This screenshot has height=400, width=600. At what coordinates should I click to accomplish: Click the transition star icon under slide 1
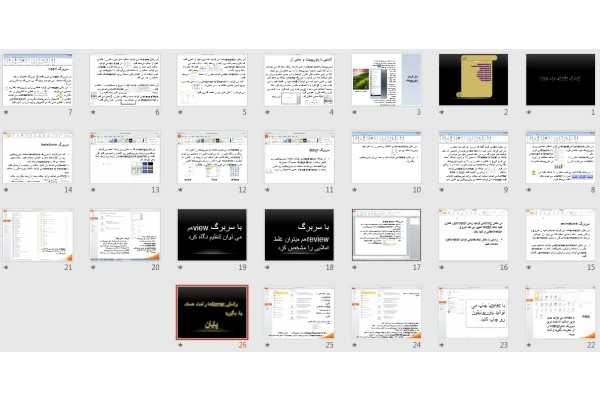point(528,112)
